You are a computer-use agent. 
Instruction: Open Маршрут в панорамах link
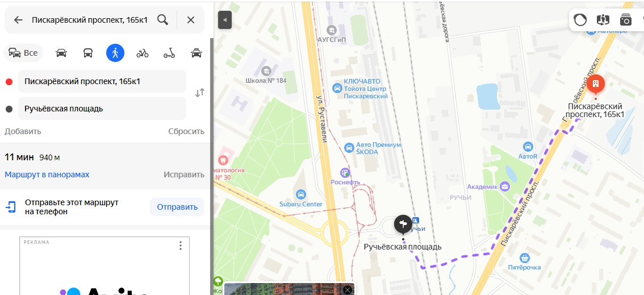tap(47, 174)
